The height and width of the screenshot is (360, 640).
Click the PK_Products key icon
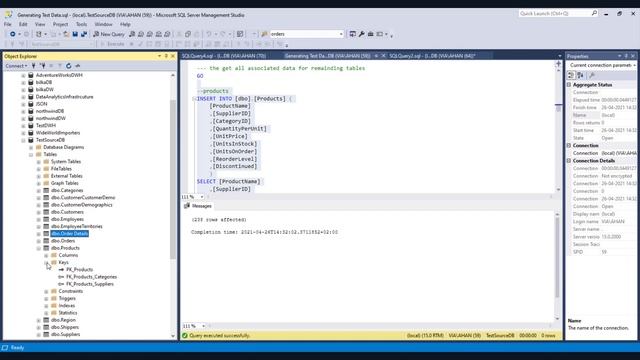[x=61, y=270]
